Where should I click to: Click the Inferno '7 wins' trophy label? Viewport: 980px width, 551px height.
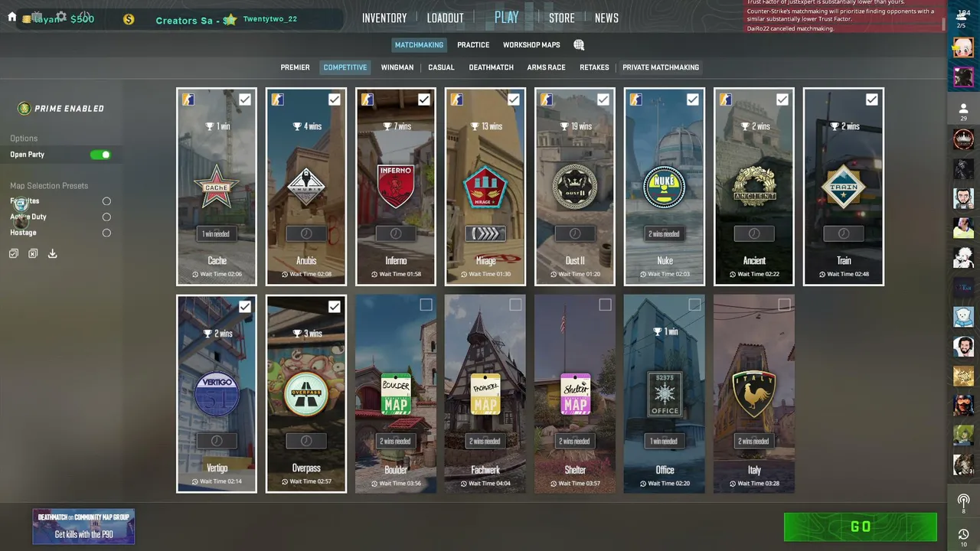pos(396,126)
